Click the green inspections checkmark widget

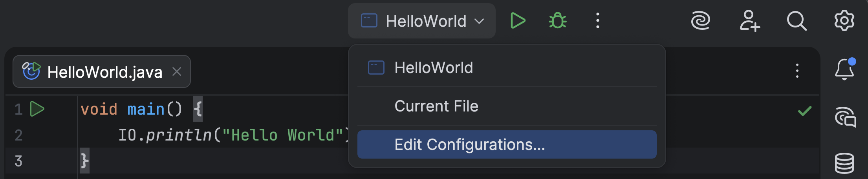(804, 111)
